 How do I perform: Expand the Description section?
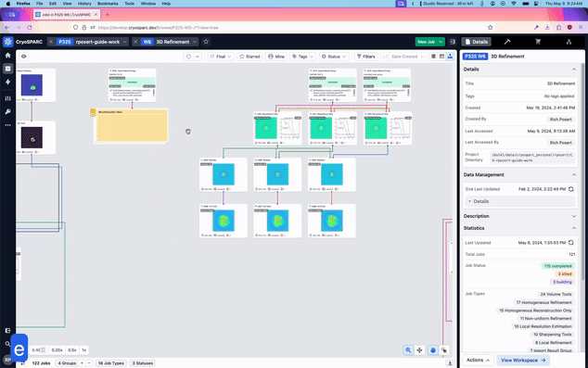pyautogui.click(x=519, y=216)
